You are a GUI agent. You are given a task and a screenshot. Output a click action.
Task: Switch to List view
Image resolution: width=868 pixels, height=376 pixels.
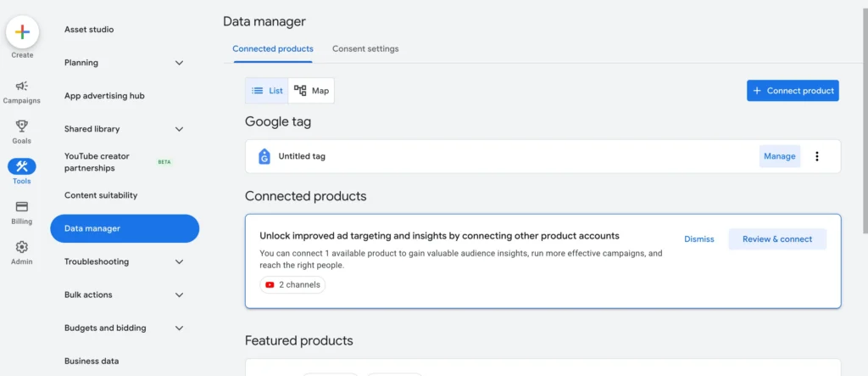click(x=267, y=91)
